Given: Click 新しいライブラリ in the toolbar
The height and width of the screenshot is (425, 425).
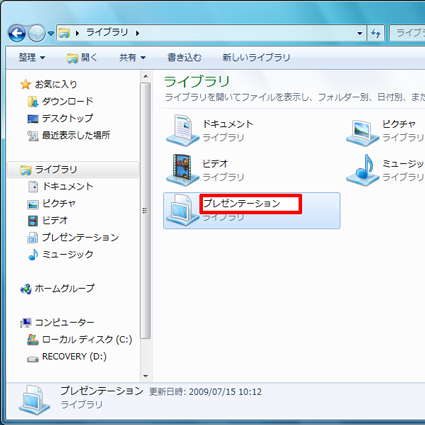Looking at the screenshot, I should (x=256, y=58).
